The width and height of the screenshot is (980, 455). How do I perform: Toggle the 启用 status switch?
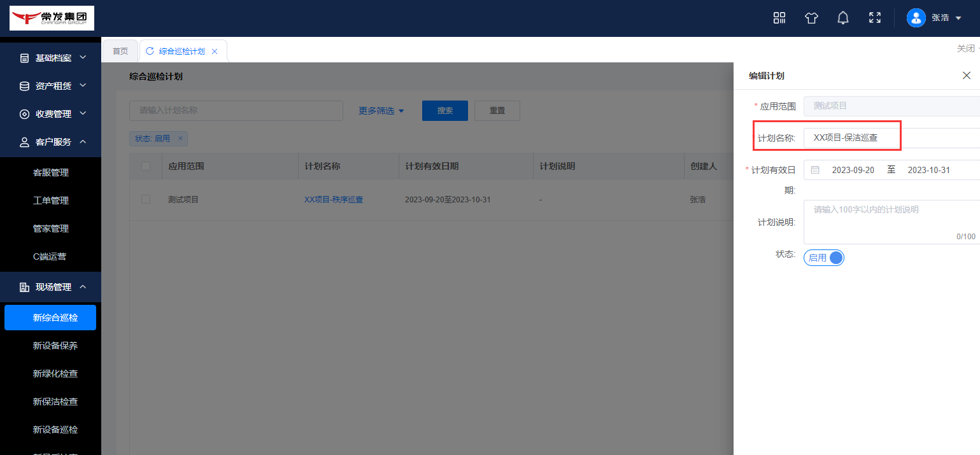coord(824,258)
